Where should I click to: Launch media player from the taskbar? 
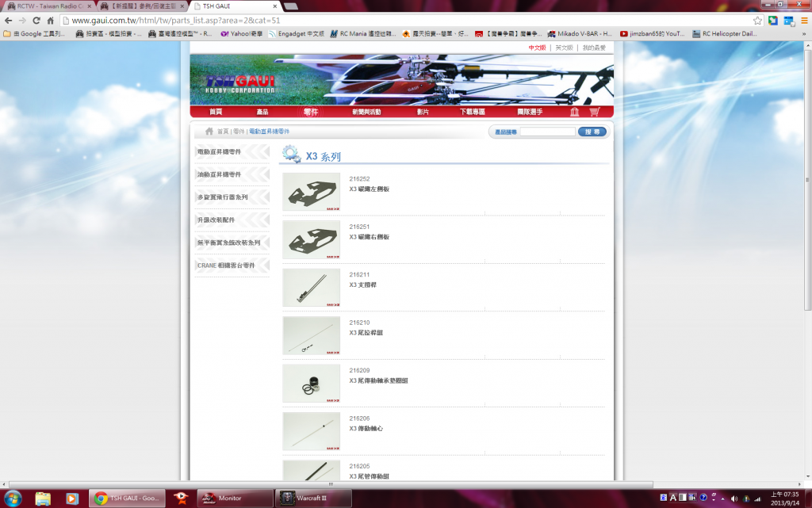(71, 498)
